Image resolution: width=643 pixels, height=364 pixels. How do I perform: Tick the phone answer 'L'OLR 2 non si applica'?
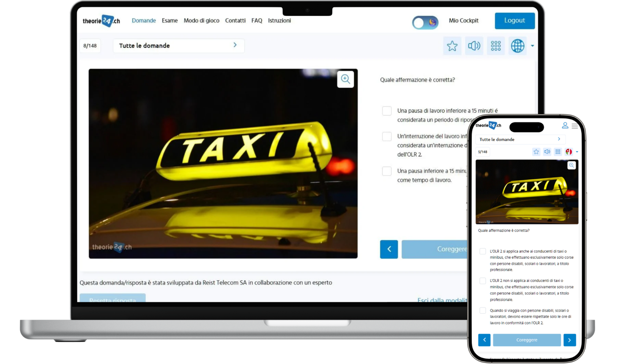[x=482, y=281]
